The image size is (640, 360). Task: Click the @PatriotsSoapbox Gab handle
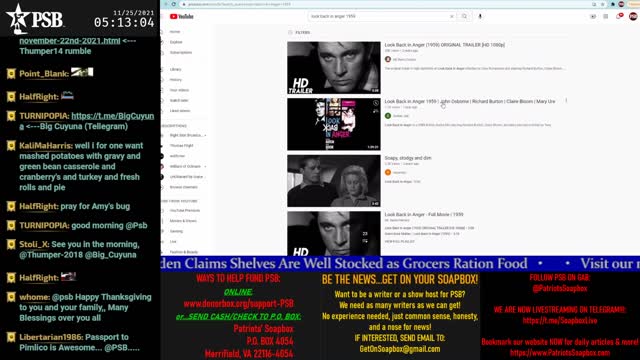coord(560,289)
